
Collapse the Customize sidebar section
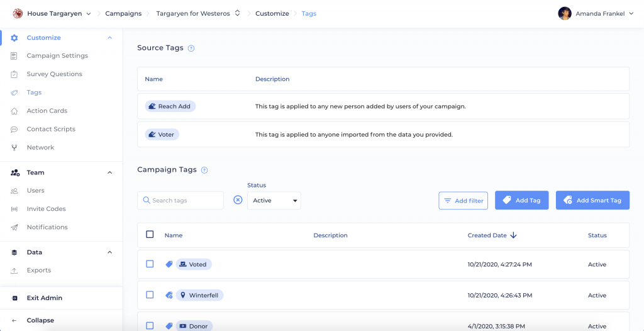(x=109, y=38)
